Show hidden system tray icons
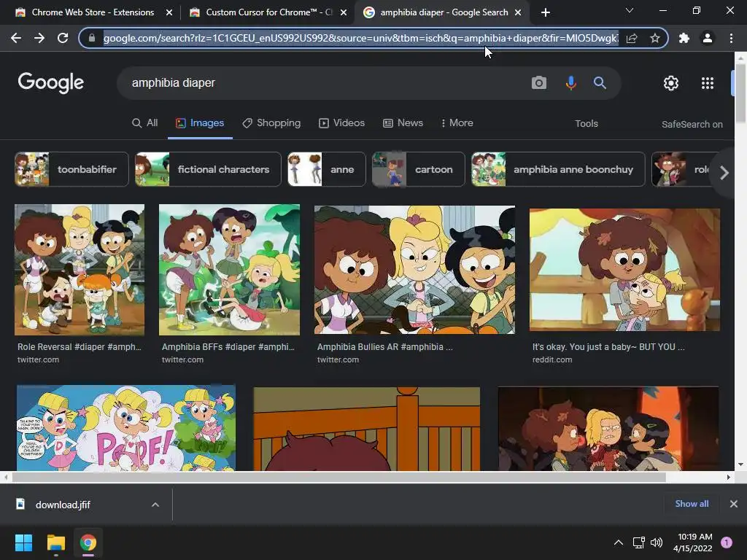This screenshot has height=560, width=747. [619, 542]
